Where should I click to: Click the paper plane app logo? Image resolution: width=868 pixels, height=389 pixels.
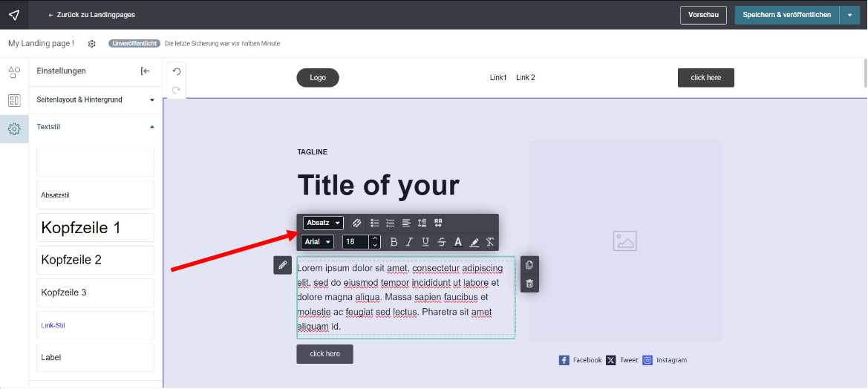[14, 15]
